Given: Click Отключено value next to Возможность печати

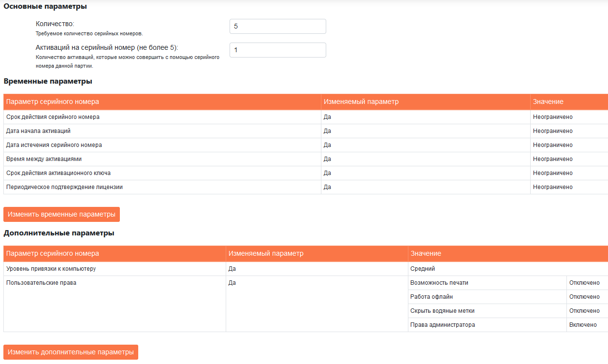Looking at the screenshot, I should (x=584, y=283).
